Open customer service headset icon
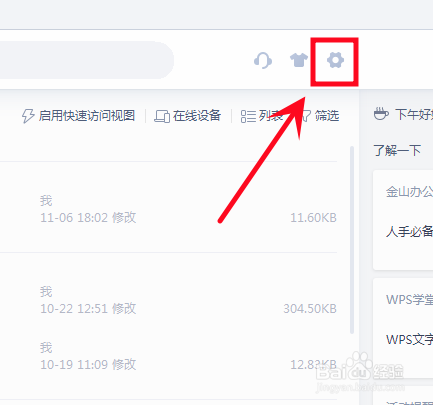Viewport: 433px width, 405px height. pos(263,61)
